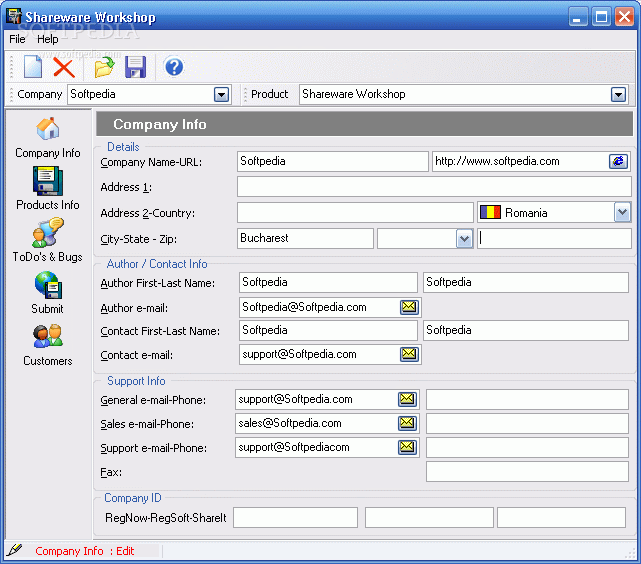Image resolution: width=641 pixels, height=564 pixels.
Task: Click the envelope icon next to Author e-mail
Action: click(409, 307)
